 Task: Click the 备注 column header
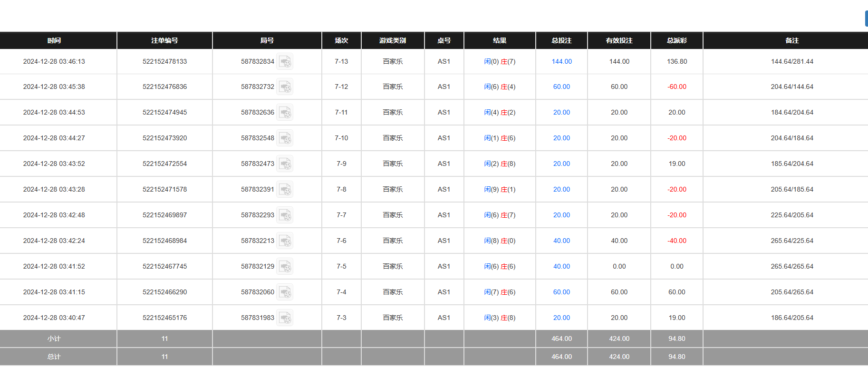pyautogui.click(x=791, y=40)
